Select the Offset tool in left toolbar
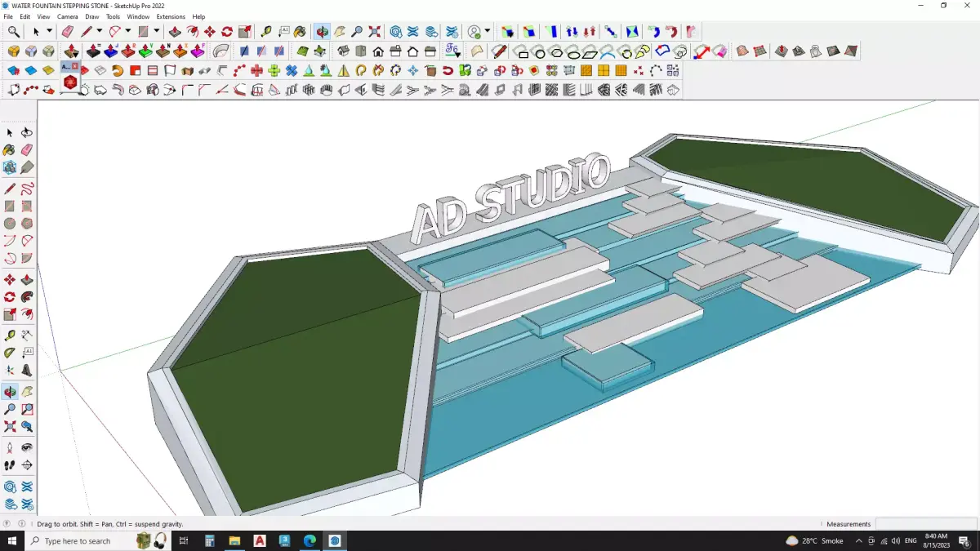 click(27, 314)
